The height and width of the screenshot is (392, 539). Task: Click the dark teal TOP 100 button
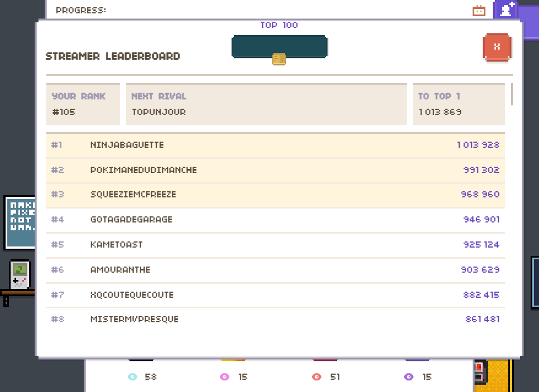pos(280,46)
